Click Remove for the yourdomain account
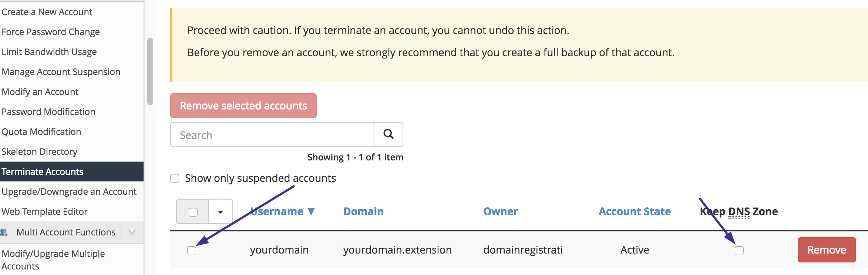Viewport: 868px width, 275px height. tap(826, 249)
